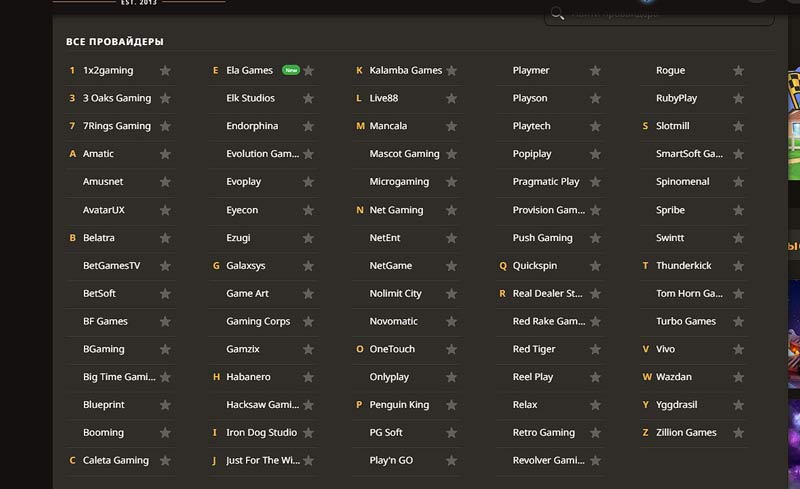Open the Wazdan provider
800x489 pixels.
(x=673, y=377)
